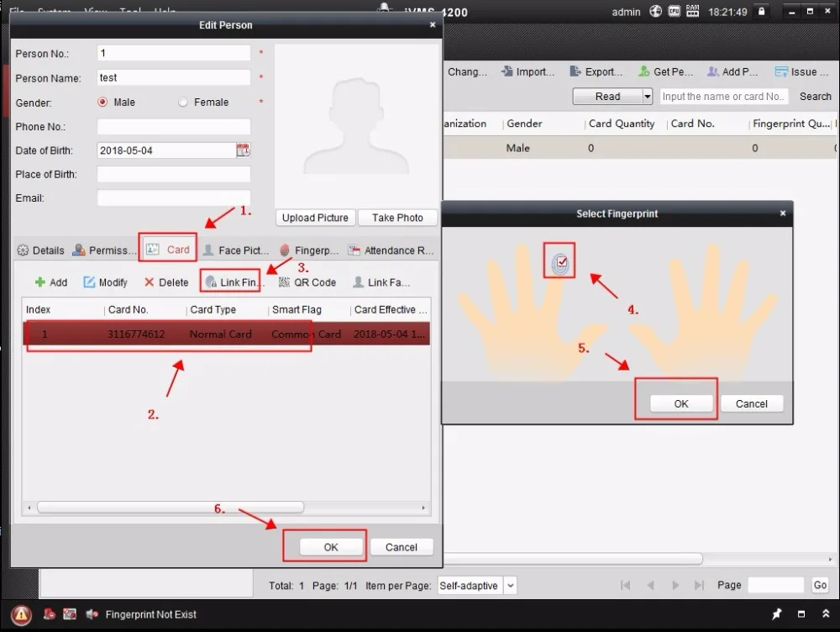Toggle the checked fingerprint on left hand
Screen dimensions: 840x632
559,262
